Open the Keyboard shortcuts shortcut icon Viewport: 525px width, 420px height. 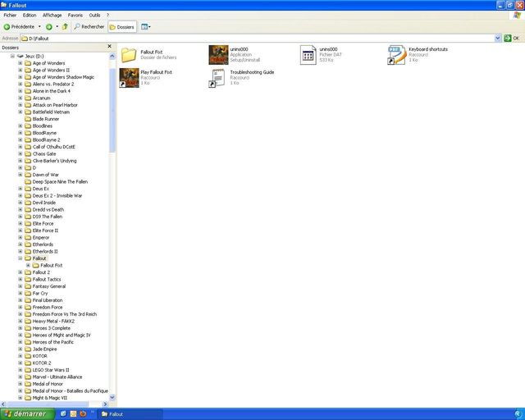(397, 55)
